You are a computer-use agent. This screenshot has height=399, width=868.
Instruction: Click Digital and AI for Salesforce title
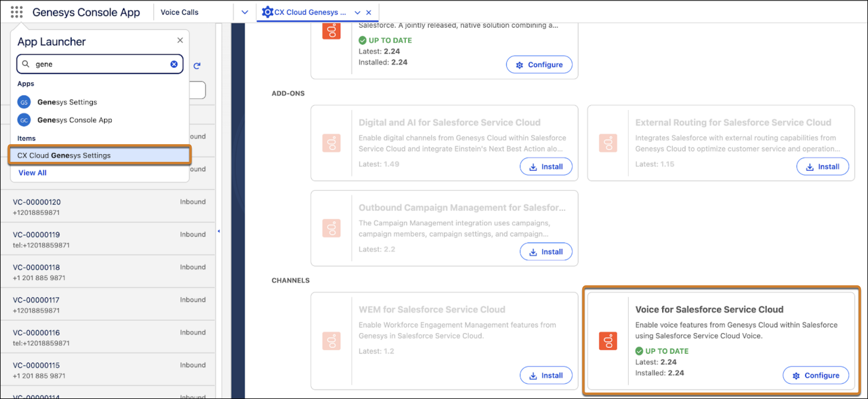pos(449,122)
